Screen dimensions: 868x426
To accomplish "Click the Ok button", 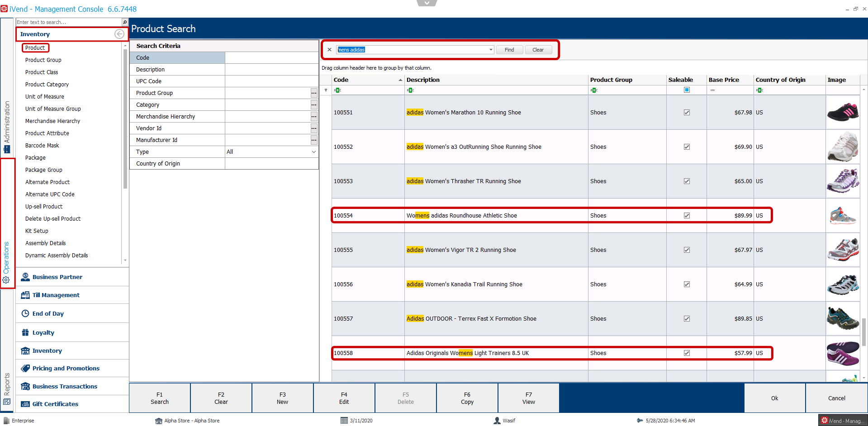I will [775, 398].
